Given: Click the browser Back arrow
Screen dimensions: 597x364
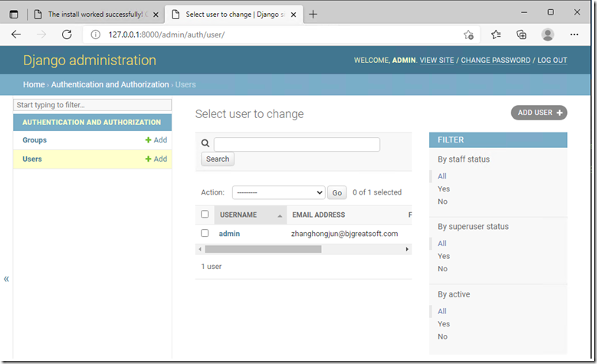Looking at the screenshot, I should pyautogui.click(x=16, y=34).
